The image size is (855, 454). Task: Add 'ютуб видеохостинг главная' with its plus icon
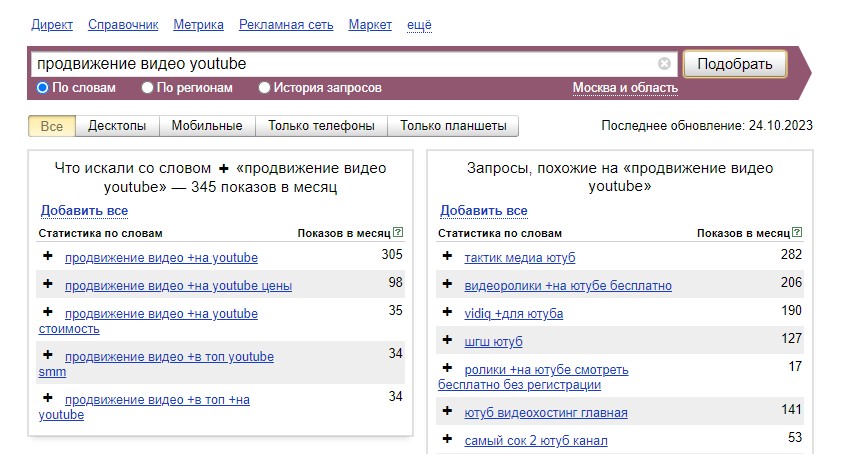point(448,411)
